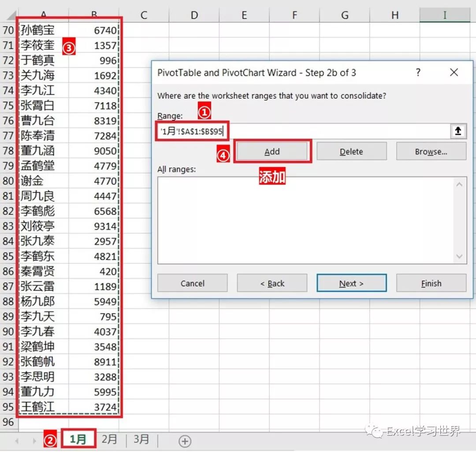Select column I header
Image resolution: width=476 pixels, height=452 pixels.
(x=444, y=15)
